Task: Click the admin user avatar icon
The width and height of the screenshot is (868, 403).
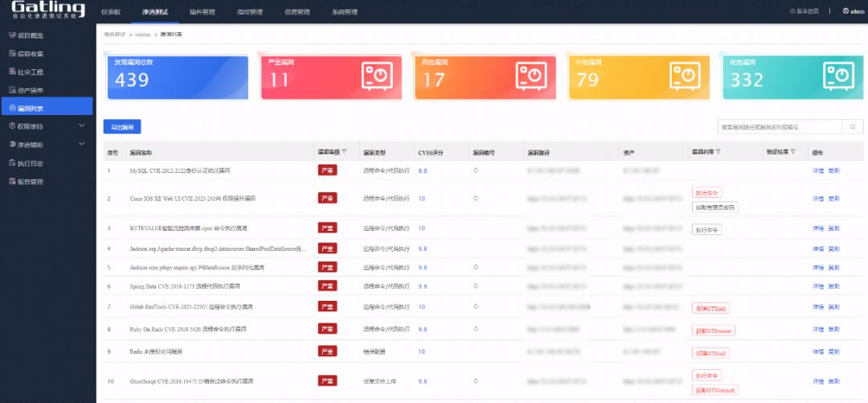Action: [x=845, y=11]
